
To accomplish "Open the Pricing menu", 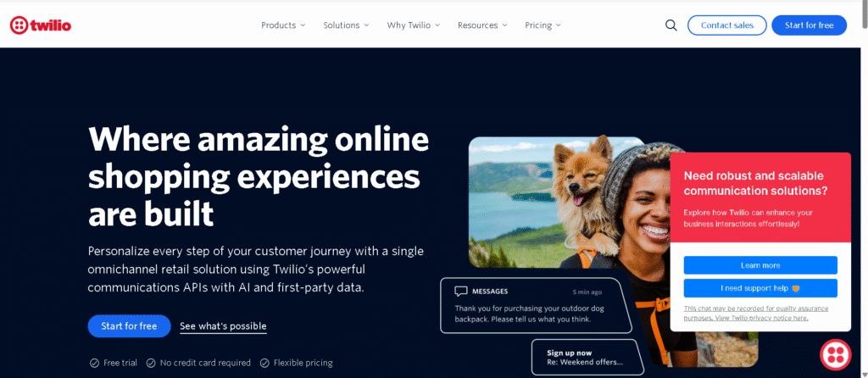I will coord(542,25).
